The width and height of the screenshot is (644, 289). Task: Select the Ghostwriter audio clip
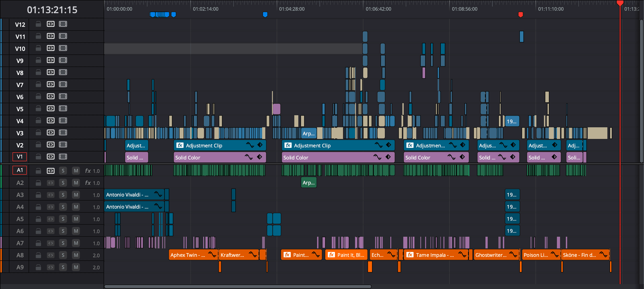point(496,255)
